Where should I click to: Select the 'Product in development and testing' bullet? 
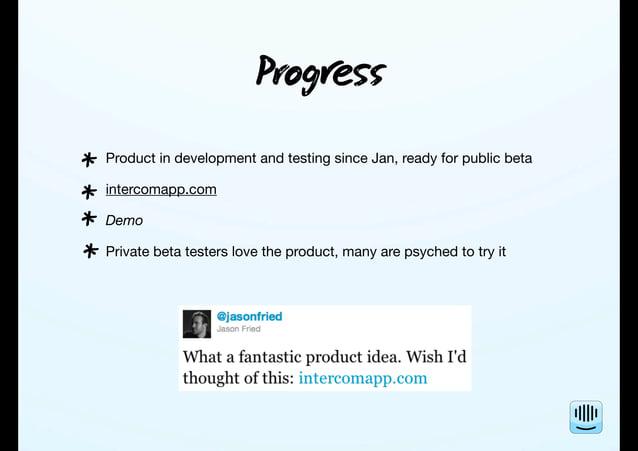(x=319, y=158)
